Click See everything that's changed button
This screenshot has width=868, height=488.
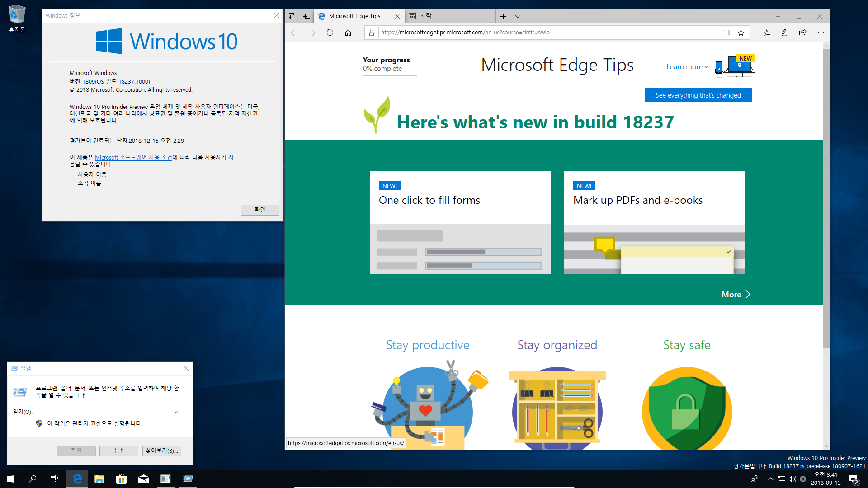(698, 95)
